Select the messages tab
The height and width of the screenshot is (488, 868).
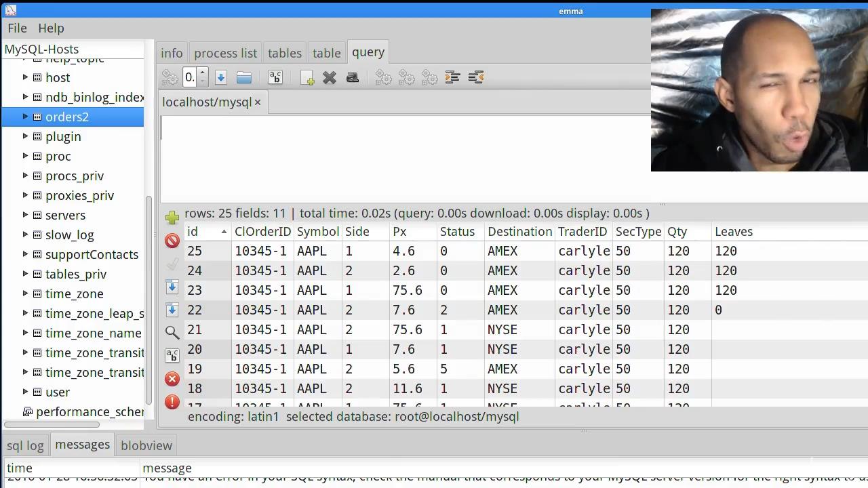click(82, 445)
